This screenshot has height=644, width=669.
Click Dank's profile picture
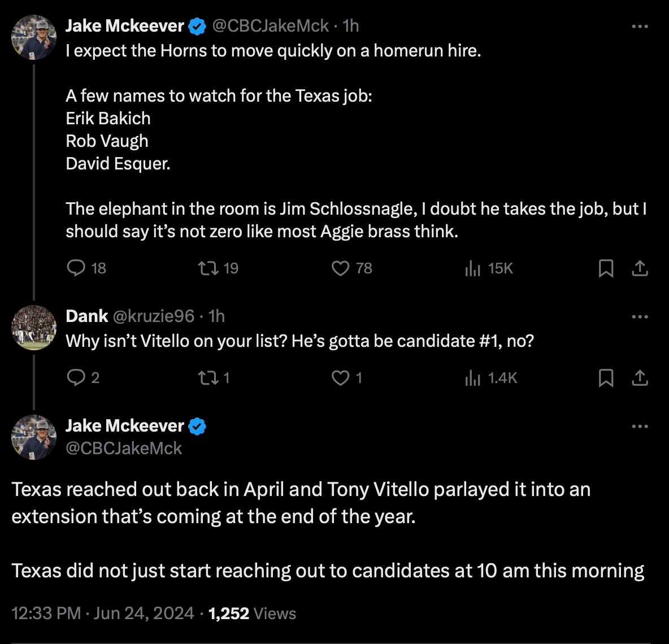(x=34, y=328)
